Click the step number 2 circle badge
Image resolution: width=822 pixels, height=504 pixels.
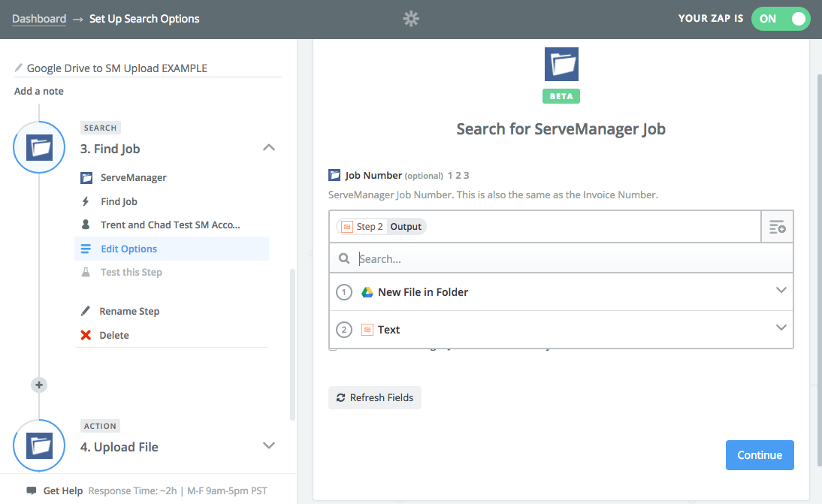pyautogui.click(x=344, y=330)
